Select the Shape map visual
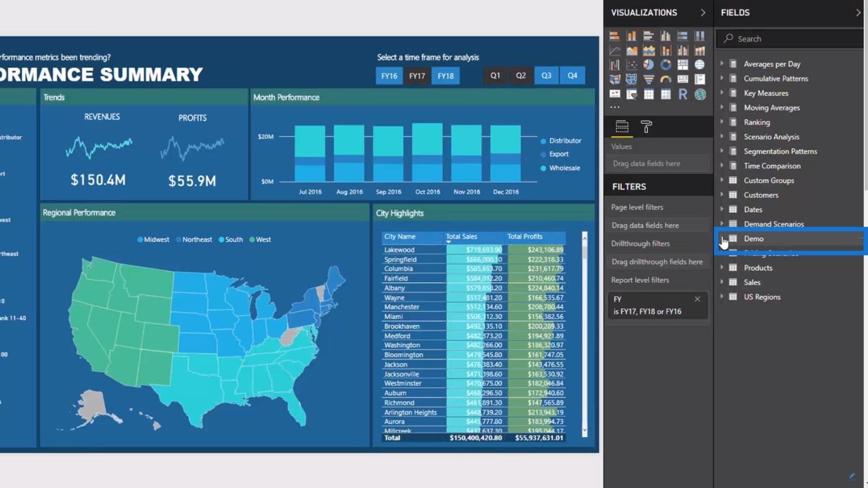Viewport: 868px width, 488px height. pos(631,79)
